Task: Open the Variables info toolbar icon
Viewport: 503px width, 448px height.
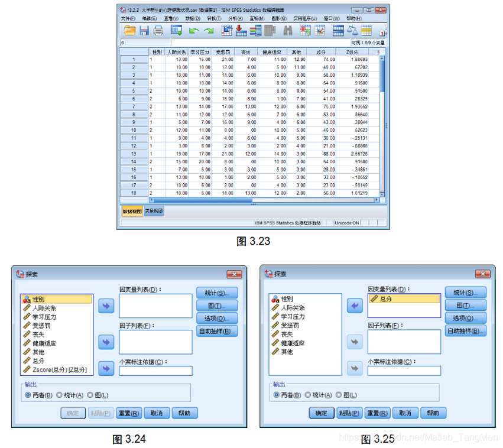Action: tap(256, 31)
